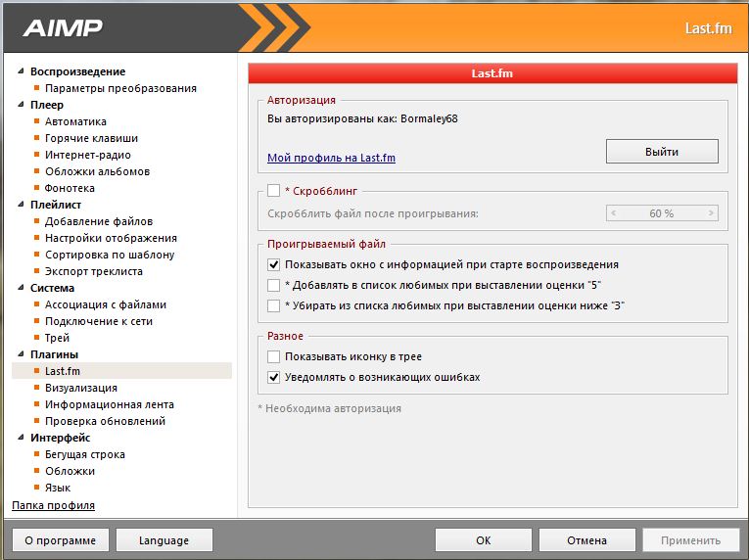Collapse the Воспроизведение section
The image size is (749, 560).
[x=21, y=71]
